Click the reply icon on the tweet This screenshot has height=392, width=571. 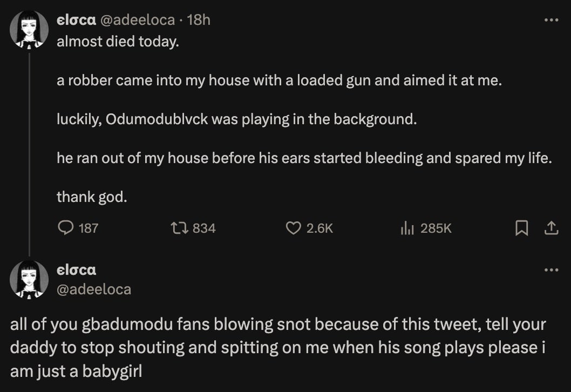pos(66,228)
